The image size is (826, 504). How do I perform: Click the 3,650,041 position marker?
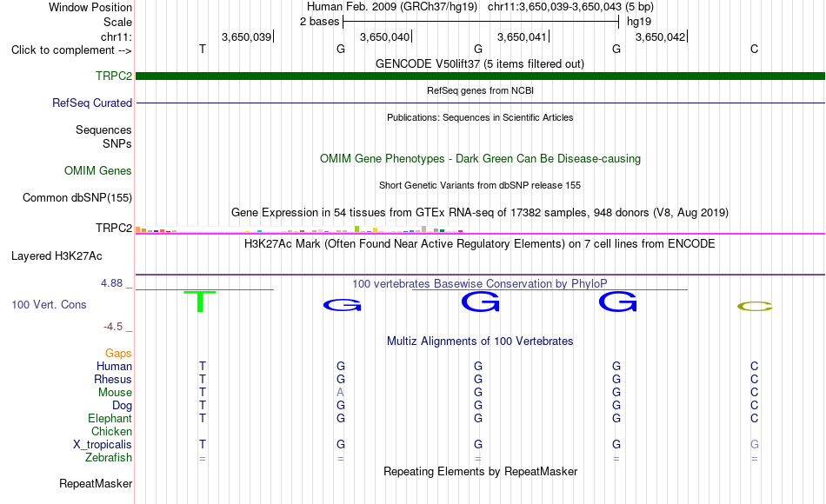tap(522, 36)
